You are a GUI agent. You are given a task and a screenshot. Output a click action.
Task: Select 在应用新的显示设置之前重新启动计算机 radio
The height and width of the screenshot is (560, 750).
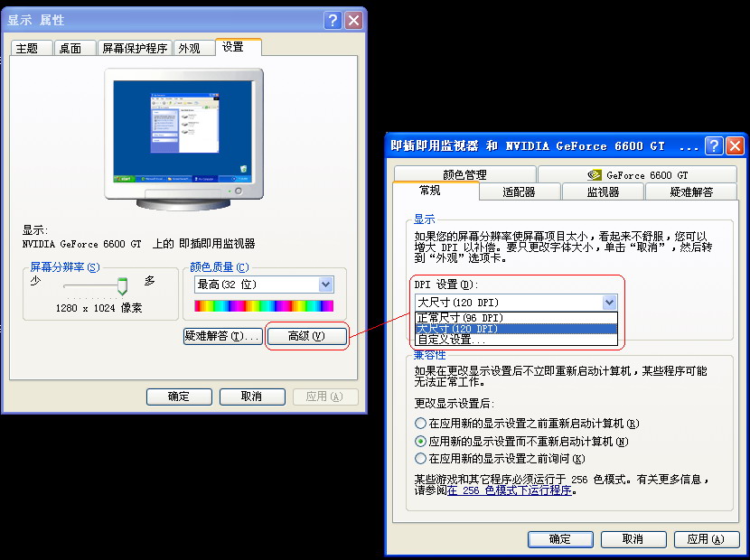point(420,424)
